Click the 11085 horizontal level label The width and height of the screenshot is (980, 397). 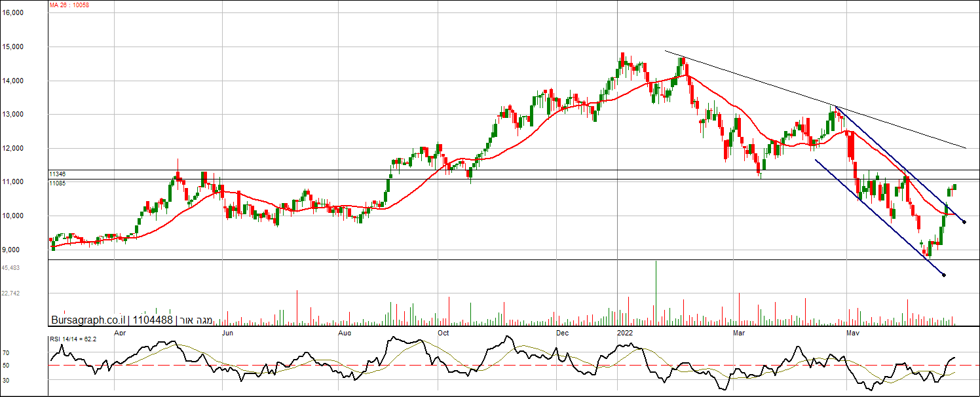pyautogui.click(x=58, y=183)
